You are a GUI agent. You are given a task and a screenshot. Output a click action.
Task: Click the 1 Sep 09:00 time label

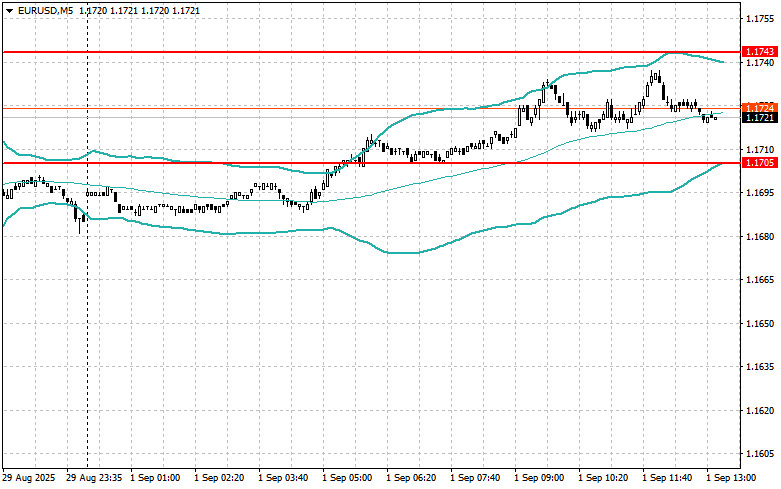click(x=539, y=478)
